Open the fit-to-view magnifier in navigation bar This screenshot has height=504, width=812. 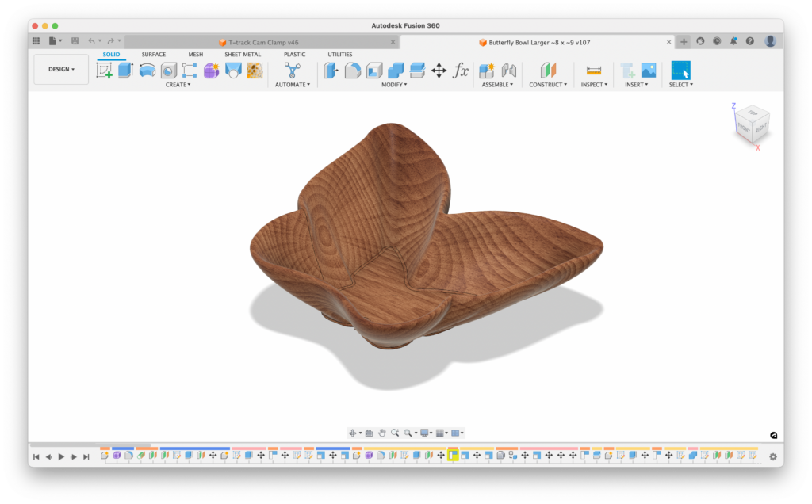(x=396, y=433)
